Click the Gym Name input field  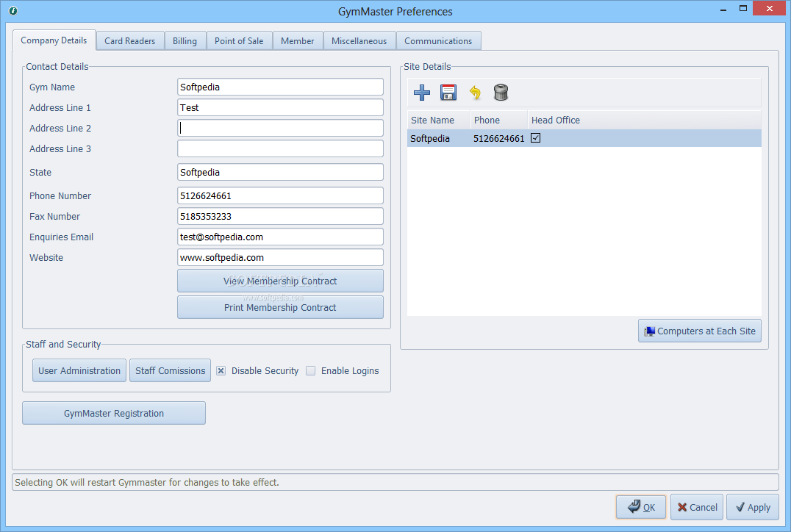click(x=280, y=87)
